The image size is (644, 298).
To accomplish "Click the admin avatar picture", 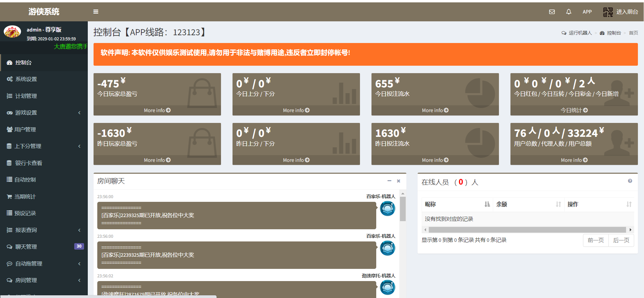I will (12, 32).
